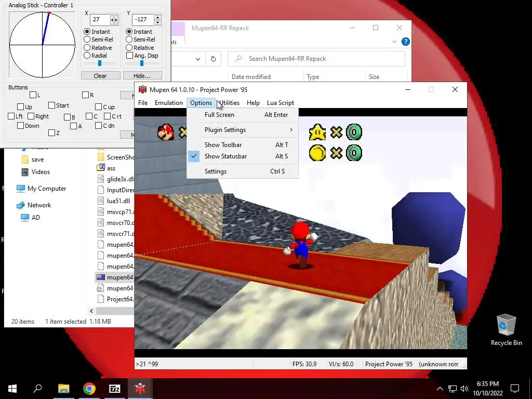Click the taskbar clock showing 6:35 PM
Image resolution: width=532 pixels, height=399 pixels.
coord(487,389)
